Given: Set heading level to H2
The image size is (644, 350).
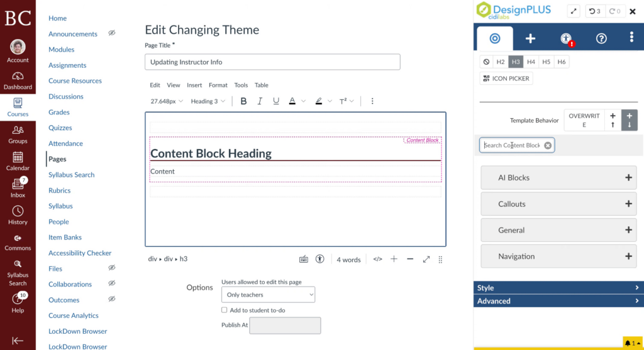Looking at the screenshot, I should (500, 62).
